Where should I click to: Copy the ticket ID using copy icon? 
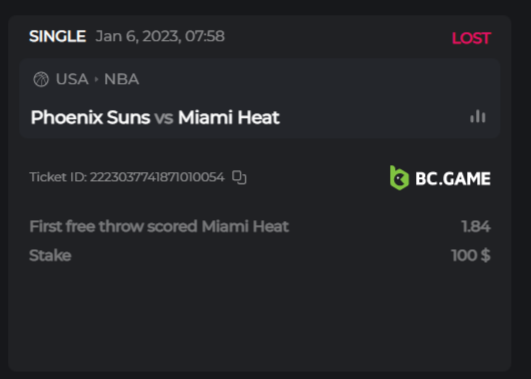point(239,177)
